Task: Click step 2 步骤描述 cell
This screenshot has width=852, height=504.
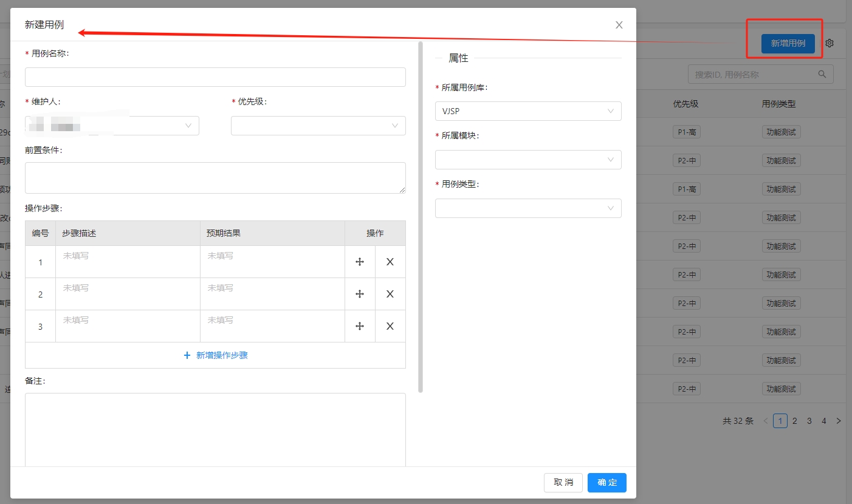Action: coord(128,294)
